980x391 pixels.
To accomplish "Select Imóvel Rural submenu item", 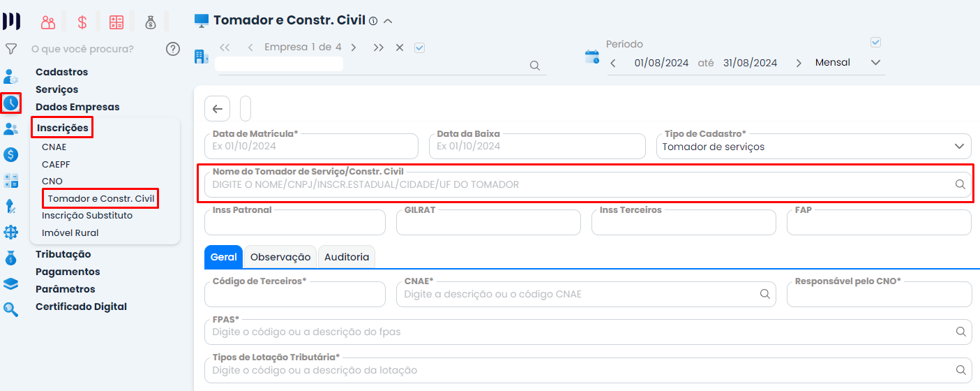I will (x=70, y=233).
